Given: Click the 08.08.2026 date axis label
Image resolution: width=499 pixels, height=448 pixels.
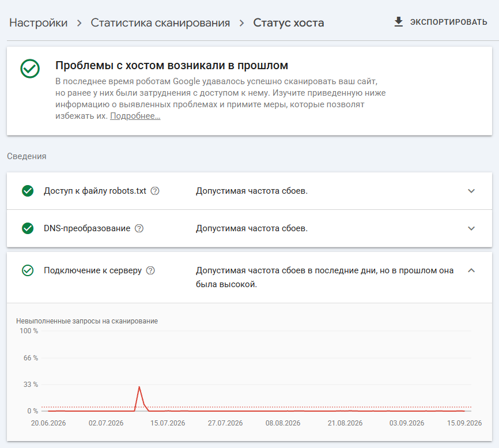Looking at the screenshot, I should pyautogui.click(x=283, y=423).
